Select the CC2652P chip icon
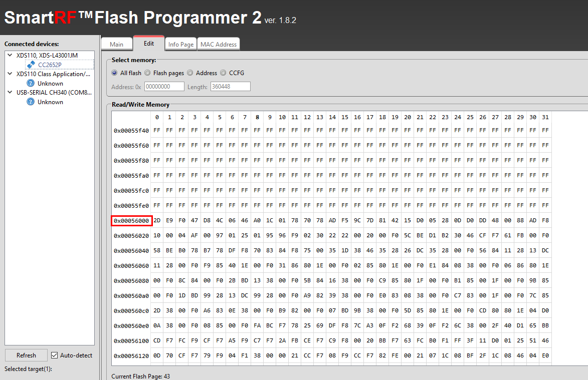 click(x=31, y=65)
